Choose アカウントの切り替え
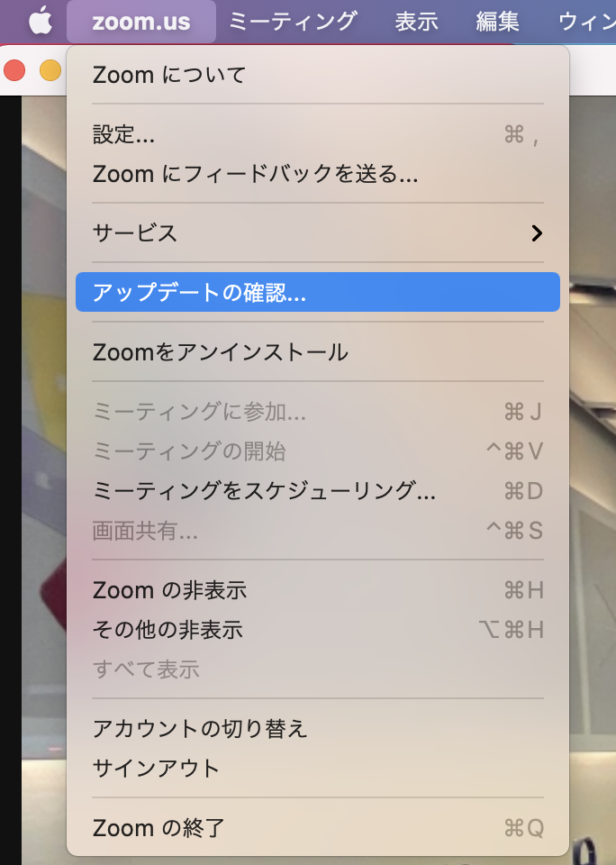Image resolution: width=616 pixels, height=865 pixels. (318, 728)
